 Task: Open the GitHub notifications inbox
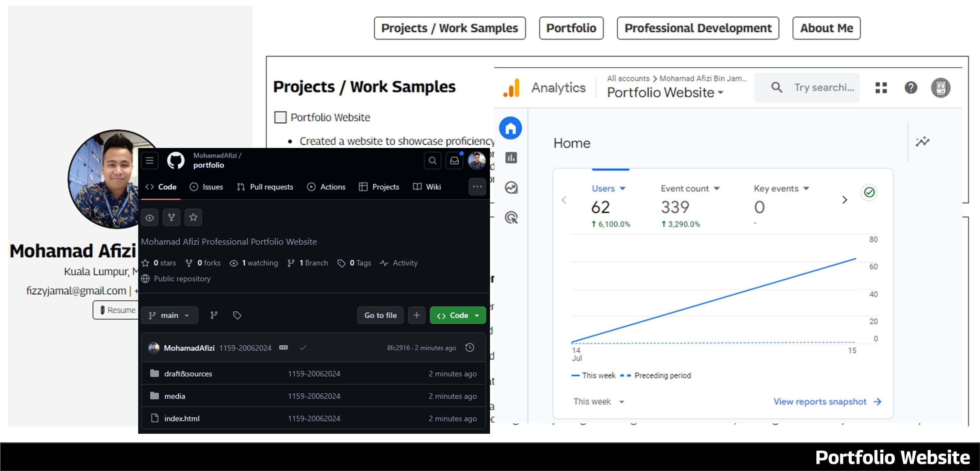click(454, 161)
